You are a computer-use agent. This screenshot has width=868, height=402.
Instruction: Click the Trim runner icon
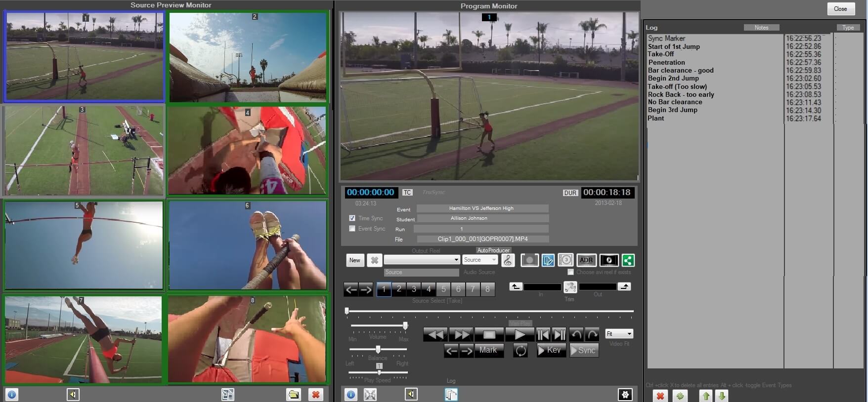(570, 287)
